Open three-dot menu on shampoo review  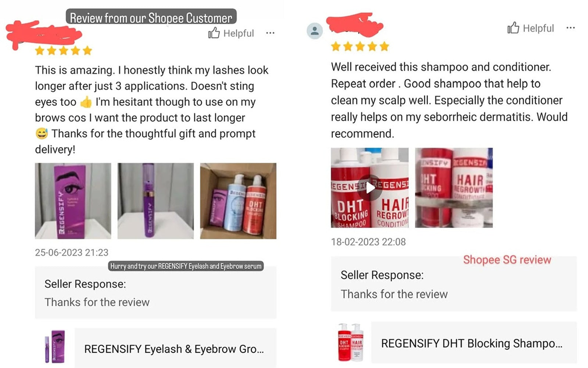pos(570,28)
